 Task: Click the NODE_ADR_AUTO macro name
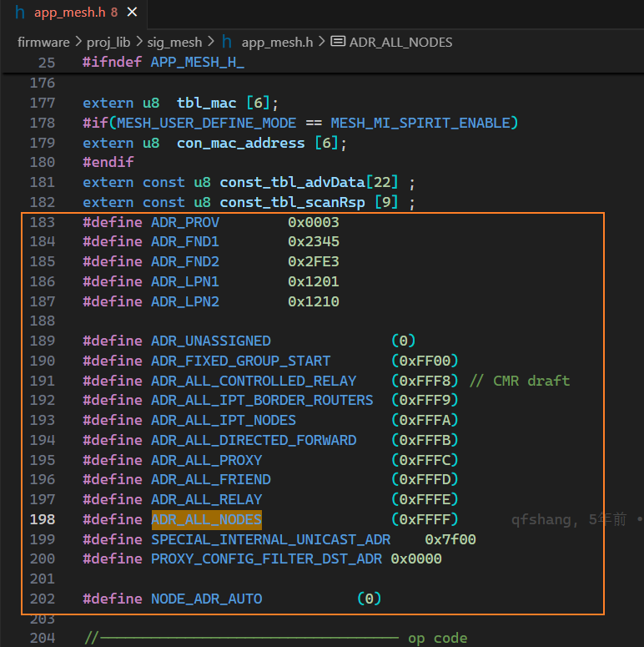[x=207, y=599]
